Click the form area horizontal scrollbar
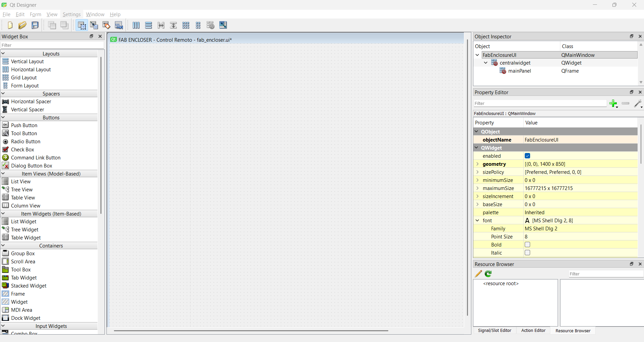The height and width of the screenshot is (342, 644). pyautogui.click(x=251, y=331)
